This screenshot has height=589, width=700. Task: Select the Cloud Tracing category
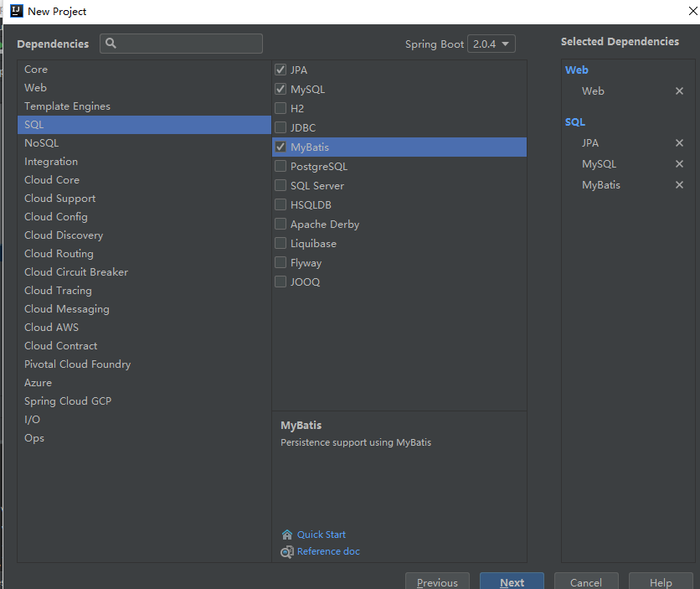click(144, 291)
